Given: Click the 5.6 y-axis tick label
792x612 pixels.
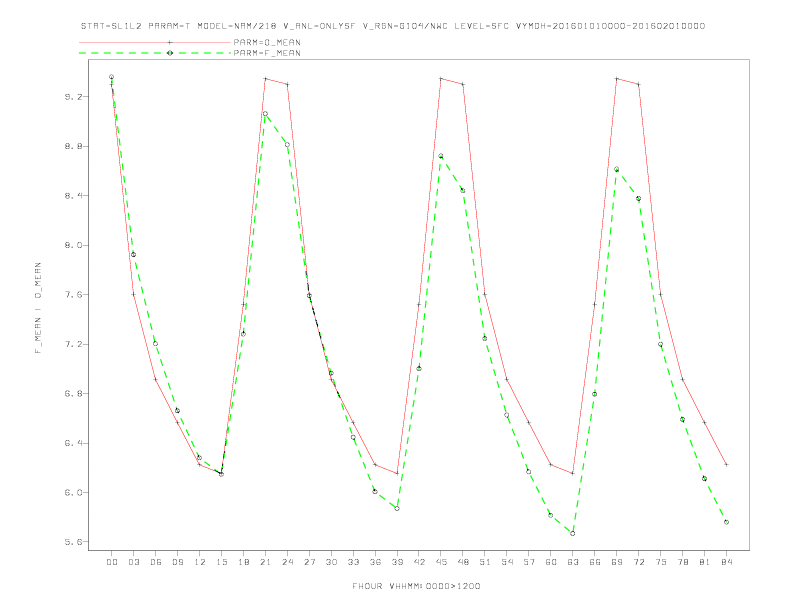Looking at the screenshot, I should (x=73, y=542).
